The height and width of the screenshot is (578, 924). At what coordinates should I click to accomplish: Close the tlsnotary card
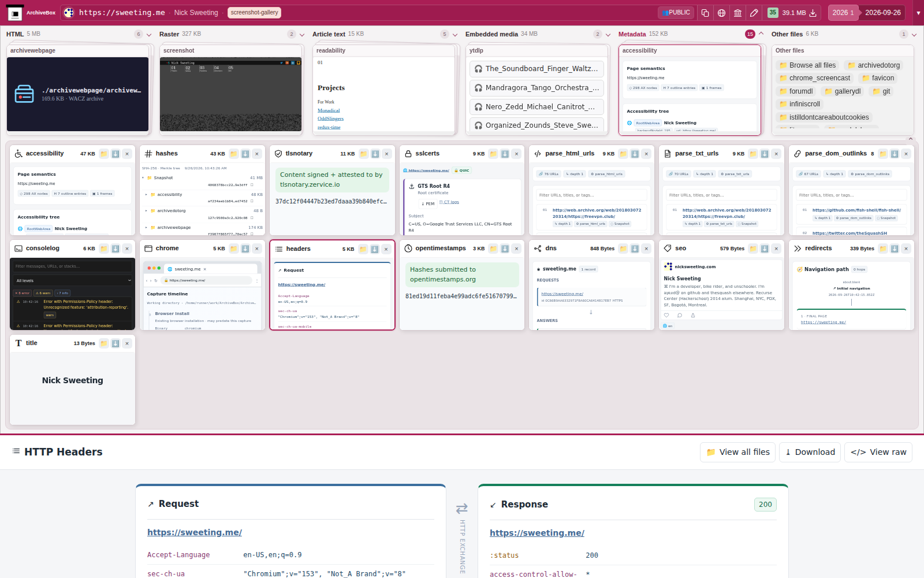pyautogui.click(x=387, y=154)
